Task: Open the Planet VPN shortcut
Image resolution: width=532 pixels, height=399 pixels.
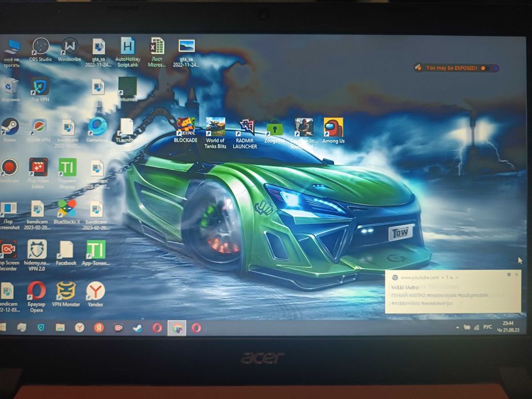Action: [39, 130]
